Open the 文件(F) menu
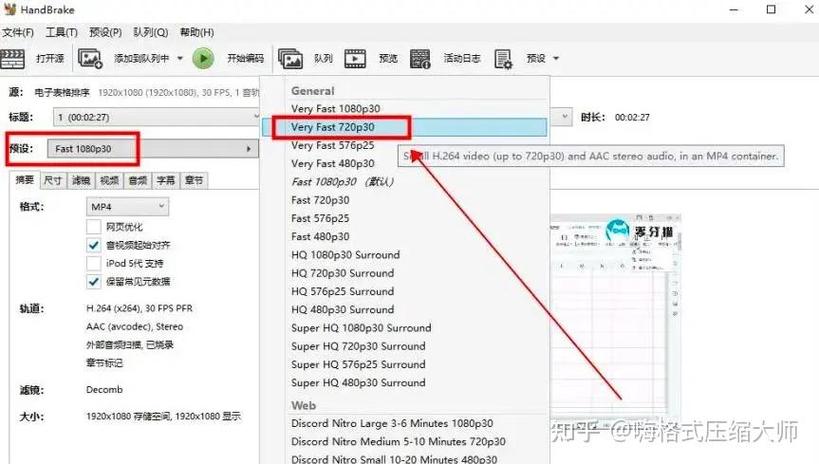The width and height of the screenshot is (819, 464). 18,32
